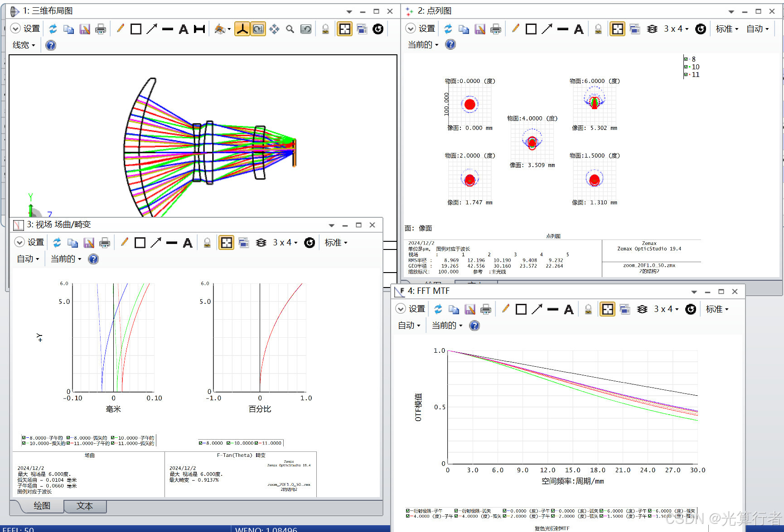The width and height of the screenshot is (784, 532).
Task: Click the stacked layers icon in spot diagram toolbar
Action: point(652,29)
